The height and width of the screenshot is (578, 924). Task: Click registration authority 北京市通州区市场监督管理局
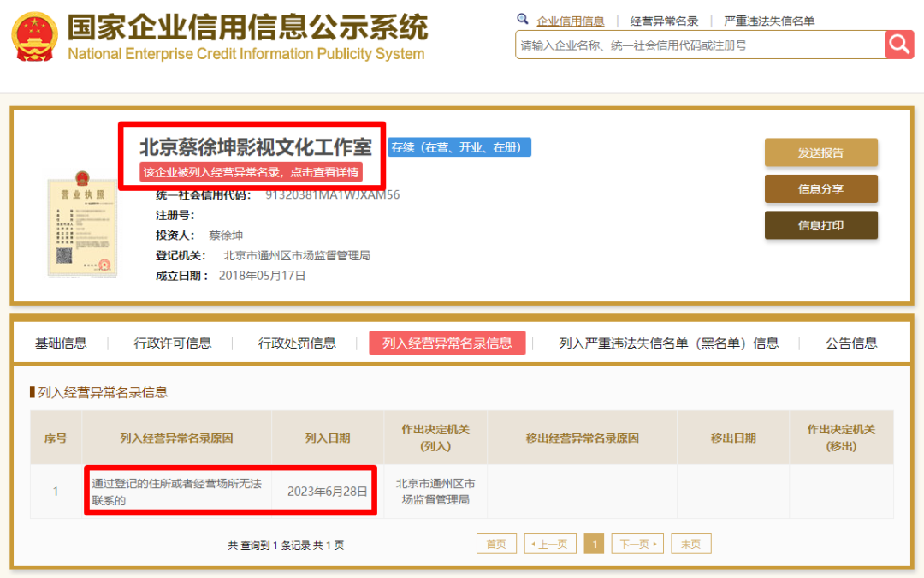(296, 255)
